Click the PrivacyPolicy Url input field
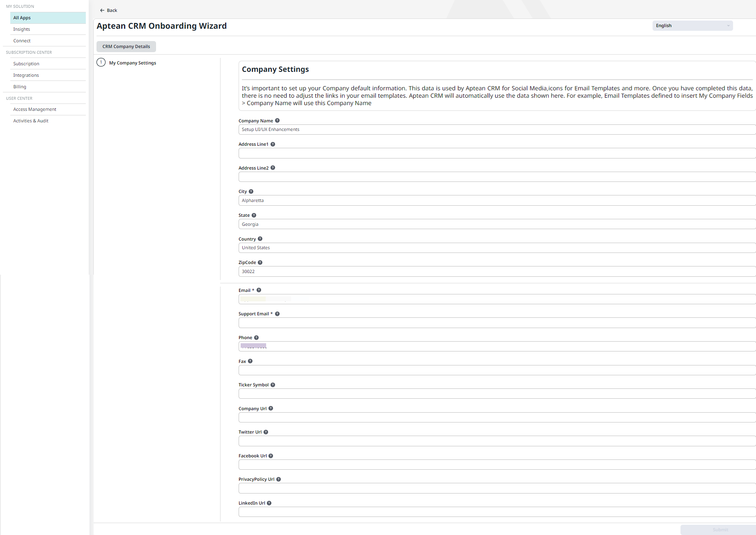This screenshot has height=535, width=756. pyautogui.click(x=497, y=488)
